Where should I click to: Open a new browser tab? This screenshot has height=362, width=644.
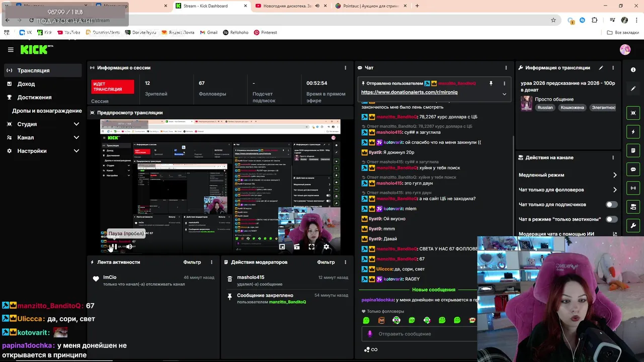(x=417, y=6)
